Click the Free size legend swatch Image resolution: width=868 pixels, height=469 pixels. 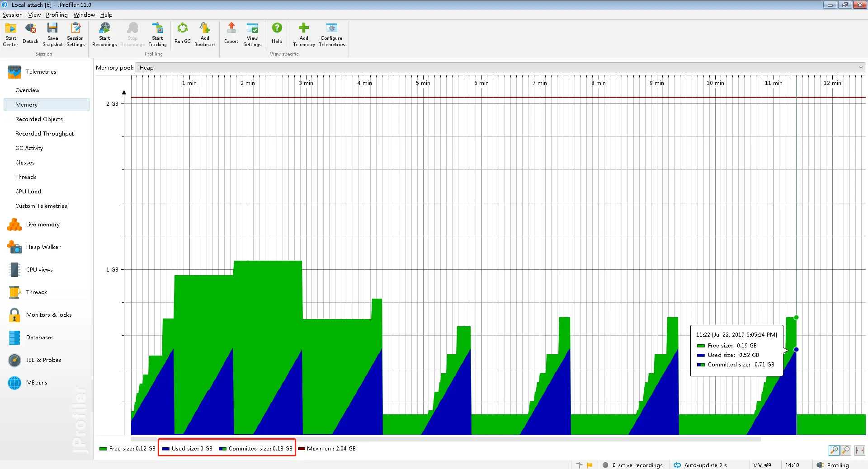pyautogui.click(x=103, y=449)
